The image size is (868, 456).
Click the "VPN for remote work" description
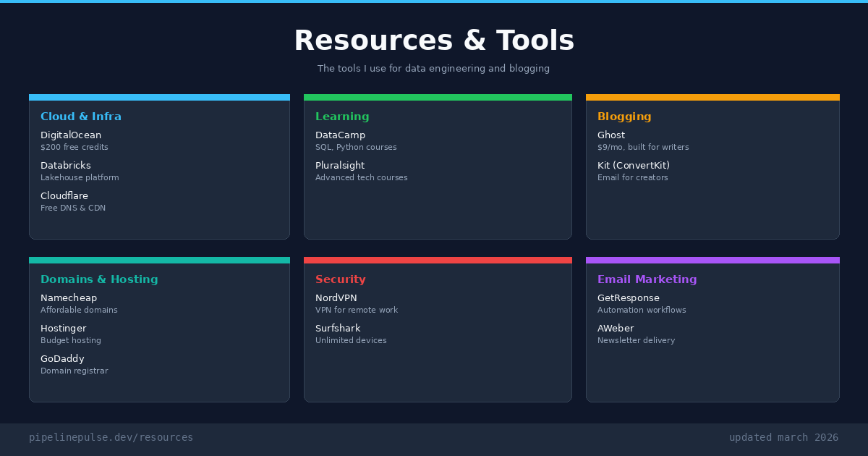pyautogui.click(x=357, y=311)
